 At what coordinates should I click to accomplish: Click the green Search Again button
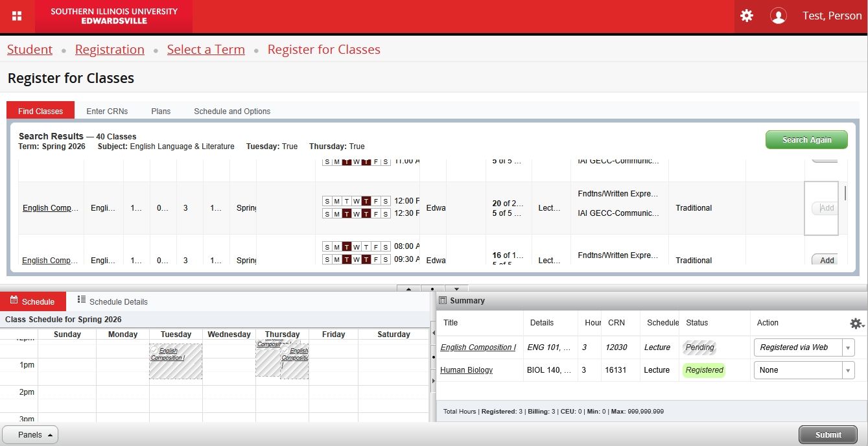[x=806, y=140]
